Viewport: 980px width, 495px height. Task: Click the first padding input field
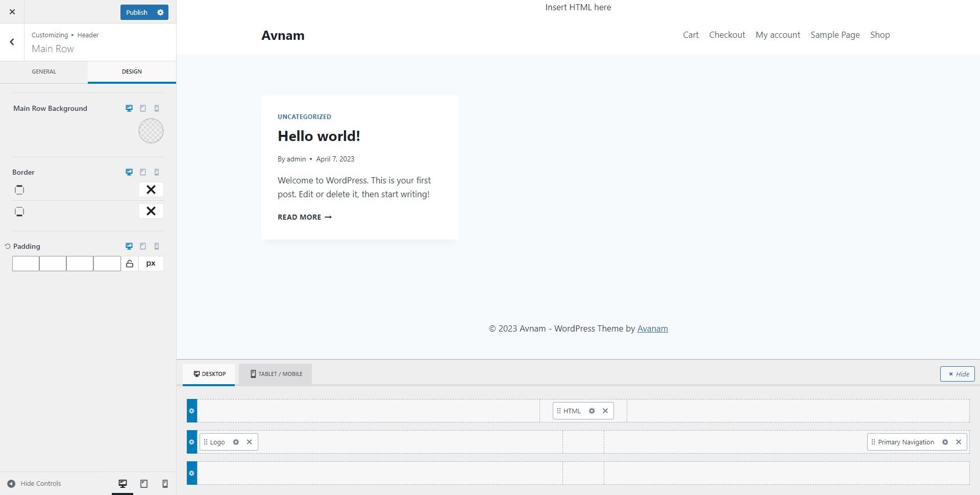coord(26,264)
